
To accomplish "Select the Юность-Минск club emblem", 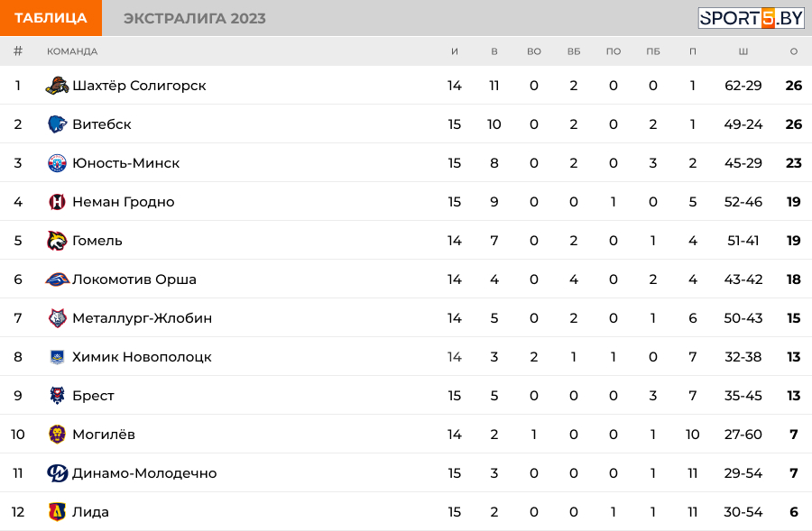I will pyautogui.click(x=57, y=163).
